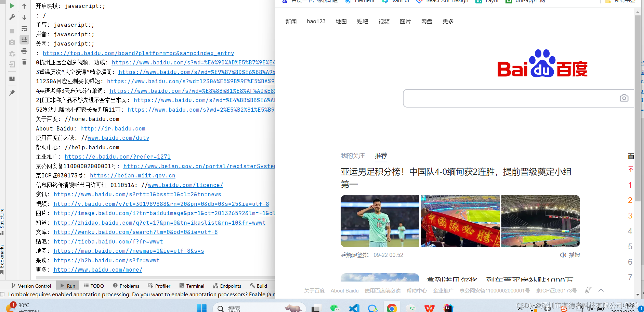Click 新闻 in the Baidu top navigation
The width and height of the screenshot is (644, 312).
[x=291, y=22]
